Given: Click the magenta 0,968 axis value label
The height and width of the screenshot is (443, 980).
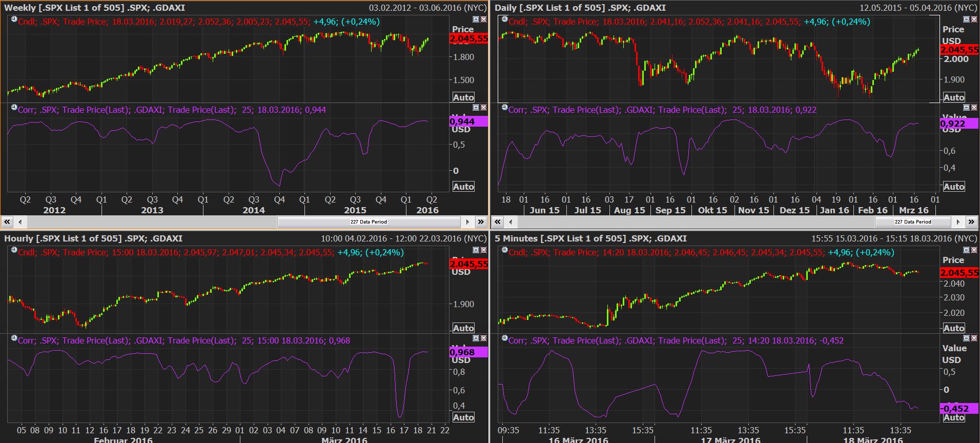Looking at the screenshot, I should tap(468, 352).
